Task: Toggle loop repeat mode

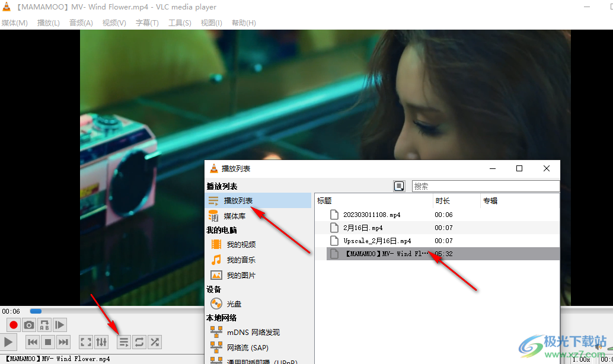Action: pyautogui.click(x=139, y=342)
